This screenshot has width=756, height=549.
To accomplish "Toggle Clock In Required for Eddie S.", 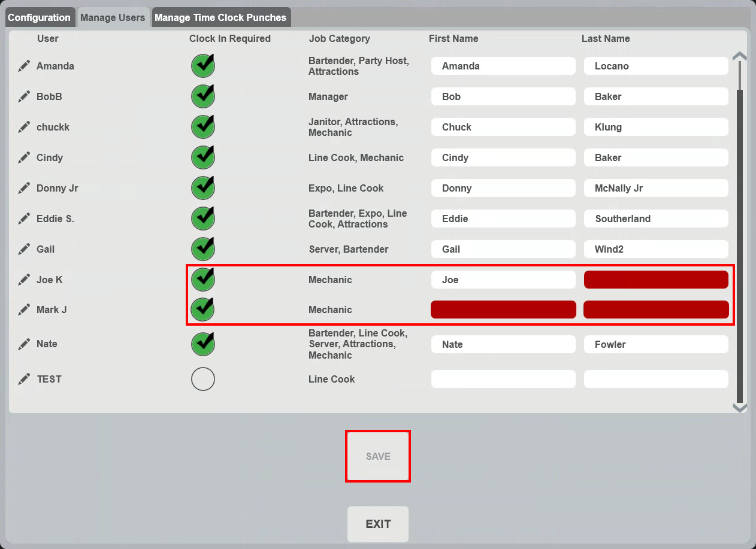I will tap(203, 218).
